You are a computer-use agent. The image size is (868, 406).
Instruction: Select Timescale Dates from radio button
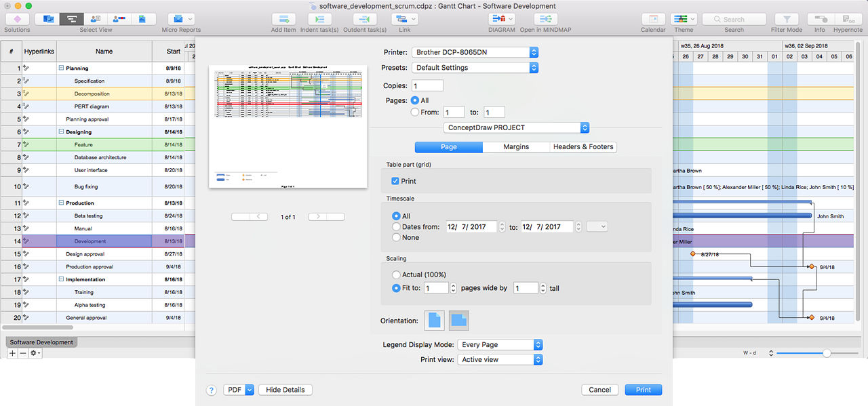pos(397,227)
